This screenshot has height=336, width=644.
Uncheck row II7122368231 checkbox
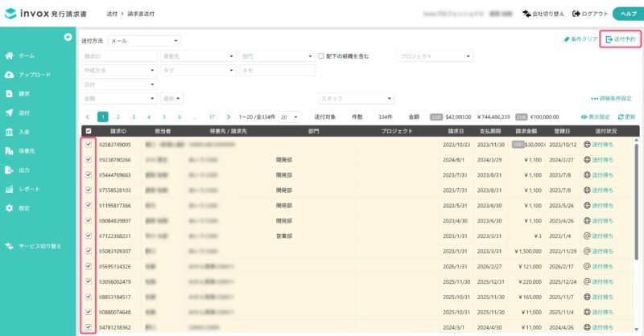(89, 236)
